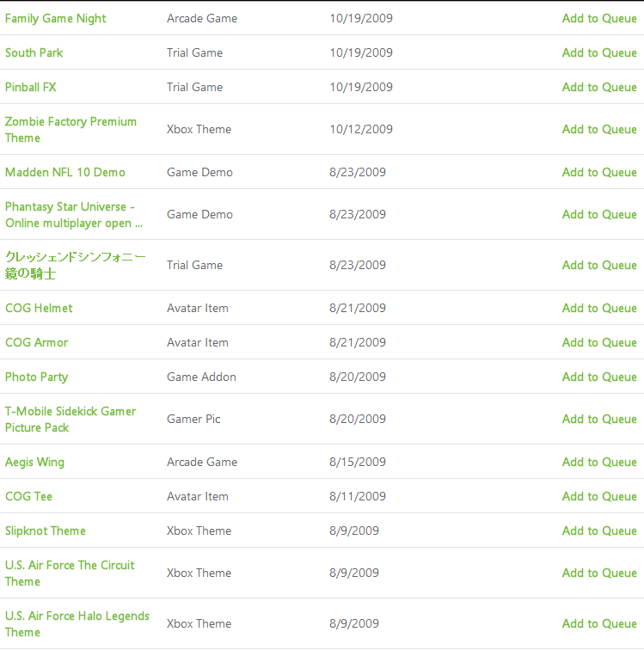Open Zombie Factory Premium Theme link
The image size is (644, 650).
point(71,130)
